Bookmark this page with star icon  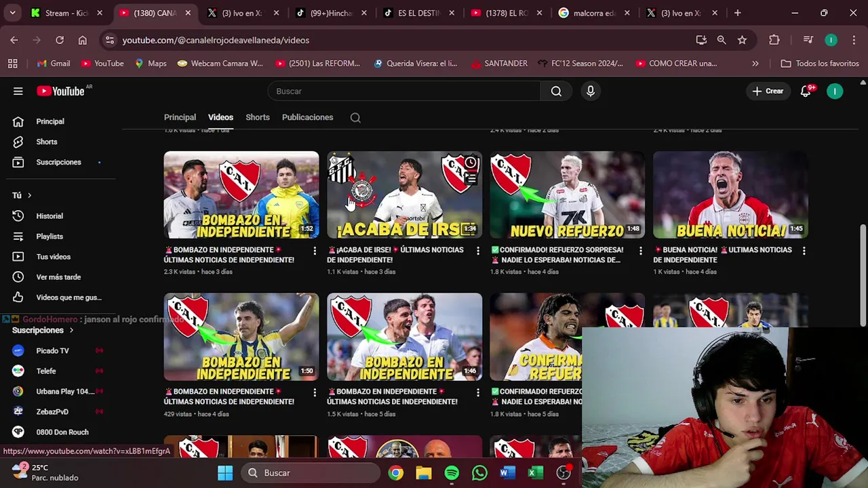(x=742, y=40)
